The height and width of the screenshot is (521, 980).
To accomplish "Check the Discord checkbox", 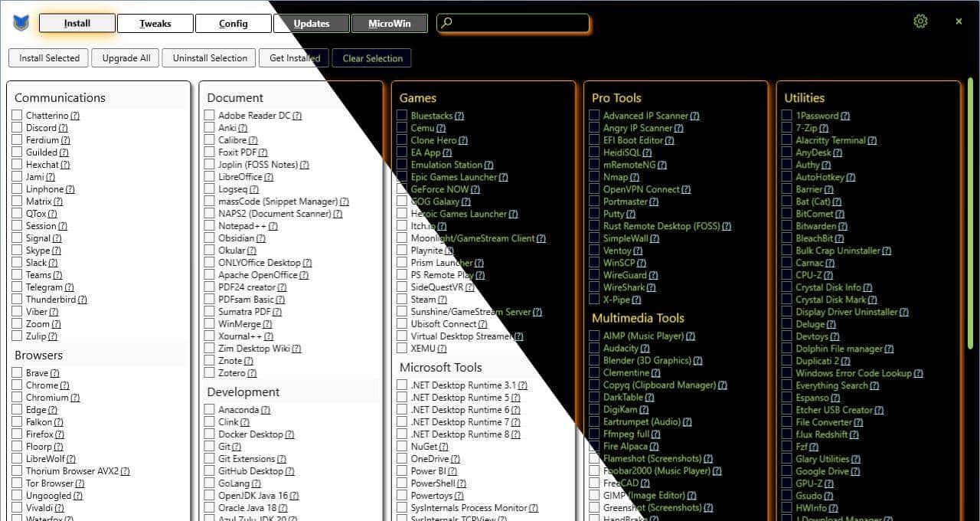I will coord(17,128).
